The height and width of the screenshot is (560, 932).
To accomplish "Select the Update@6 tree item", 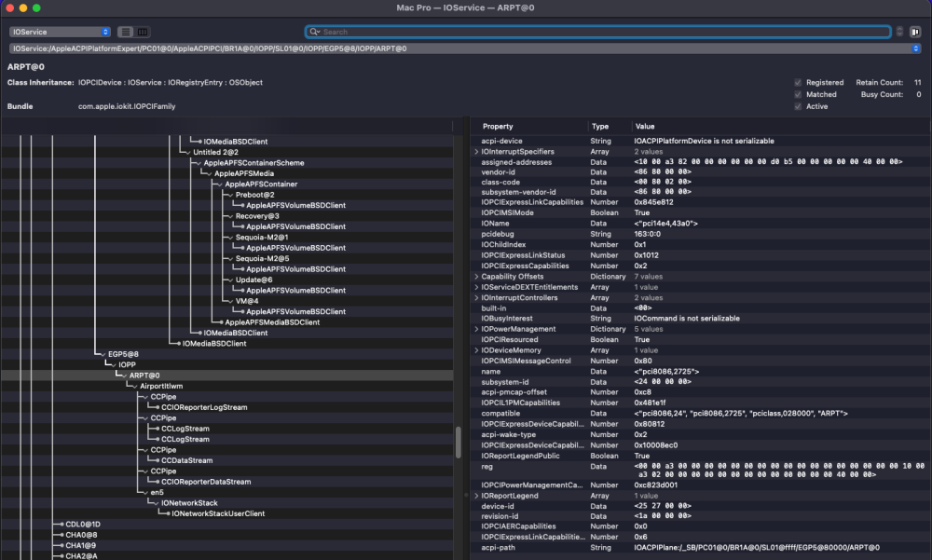I will pyautogui.click(x=254, y=280).
